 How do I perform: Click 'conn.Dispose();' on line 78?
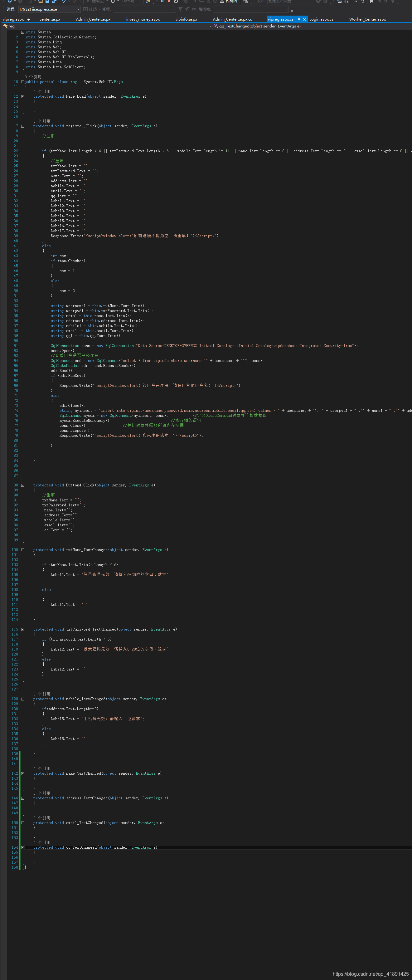click(x=76, y=431)
